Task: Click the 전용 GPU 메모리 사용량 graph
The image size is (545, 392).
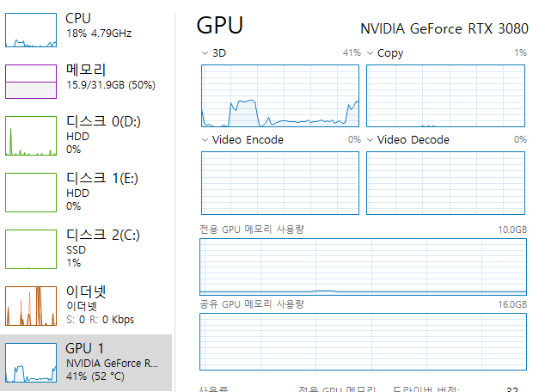Action: tap(363, 266)
